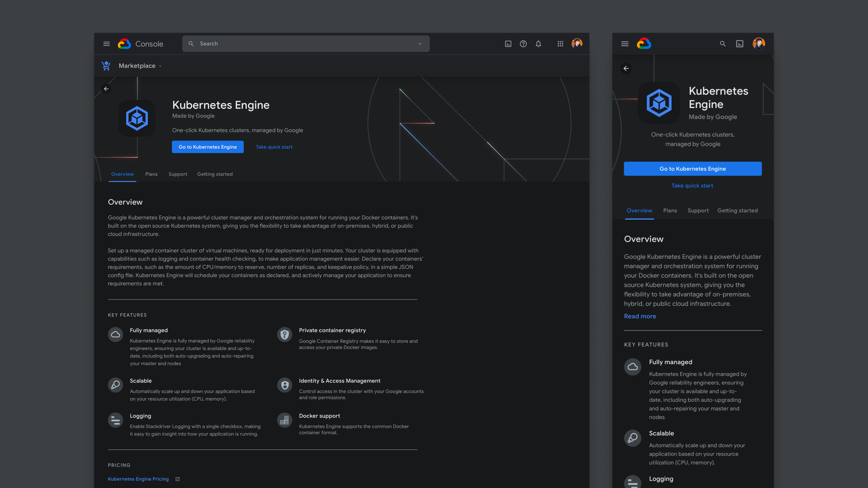Click the Identity & Access Management icon
This screenshot has width=868, height=488.
pyautogui.click(x=285, y=385)
